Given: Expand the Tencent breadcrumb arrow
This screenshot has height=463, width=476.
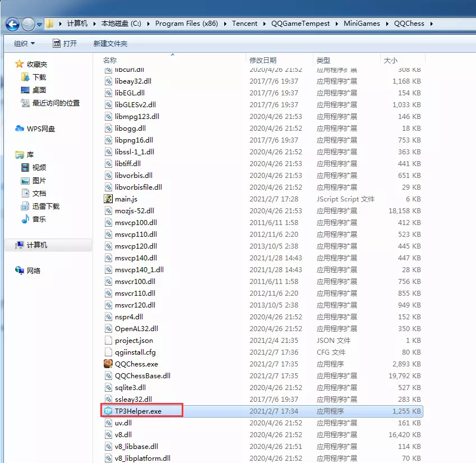Looking at the screenshot, I should tap(264, 24).
